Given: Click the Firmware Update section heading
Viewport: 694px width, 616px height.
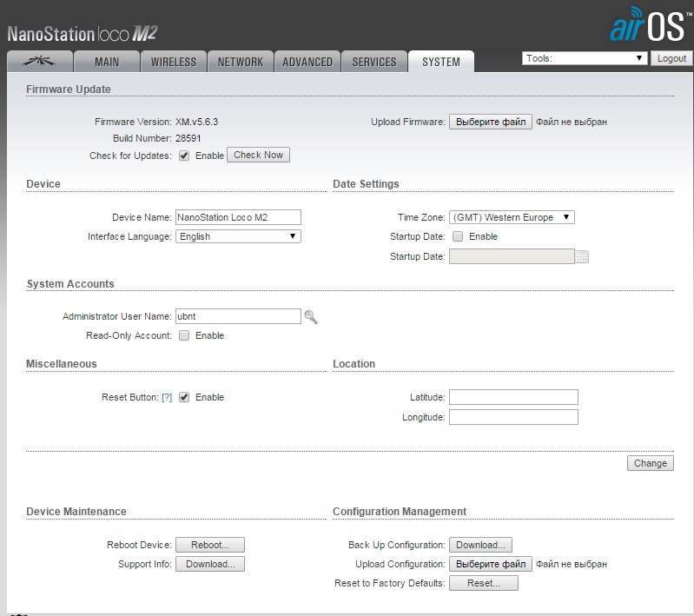Looking at the screenshot, I should click(68, 89).
